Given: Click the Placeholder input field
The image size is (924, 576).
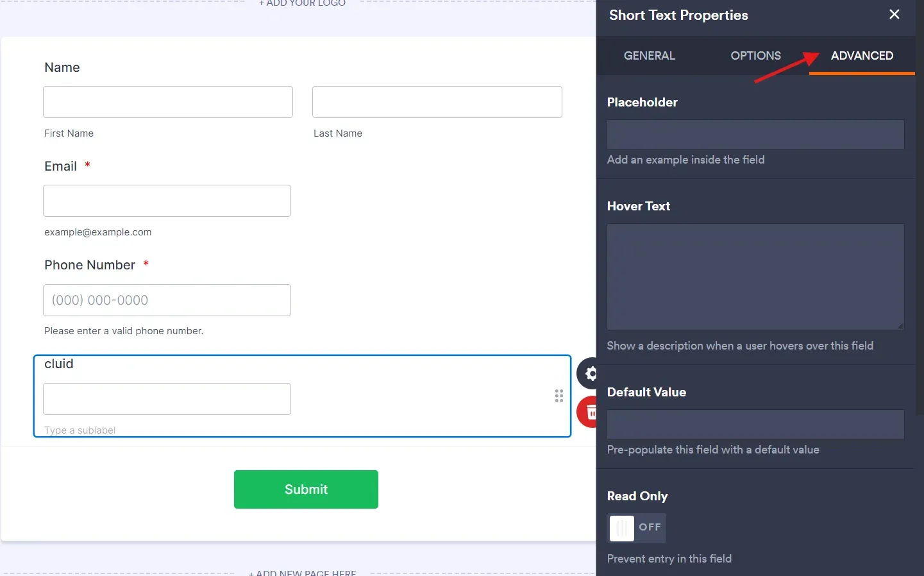Looking at the screenshot, I should pos(755,134).
